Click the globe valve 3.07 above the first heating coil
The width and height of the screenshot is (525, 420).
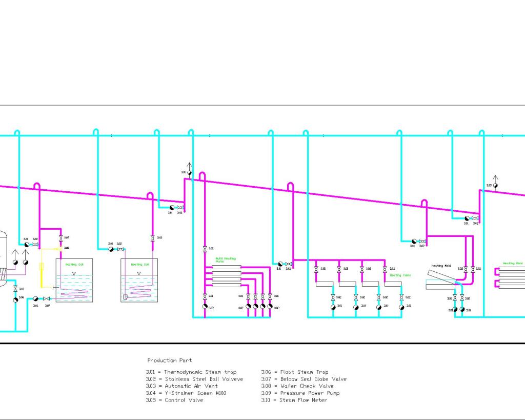point(61,237)
